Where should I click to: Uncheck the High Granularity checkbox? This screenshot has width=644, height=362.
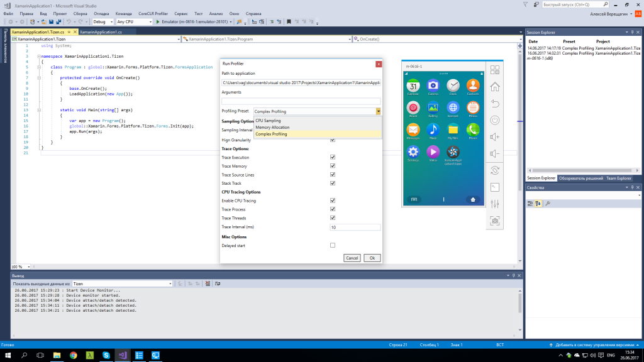333,140
